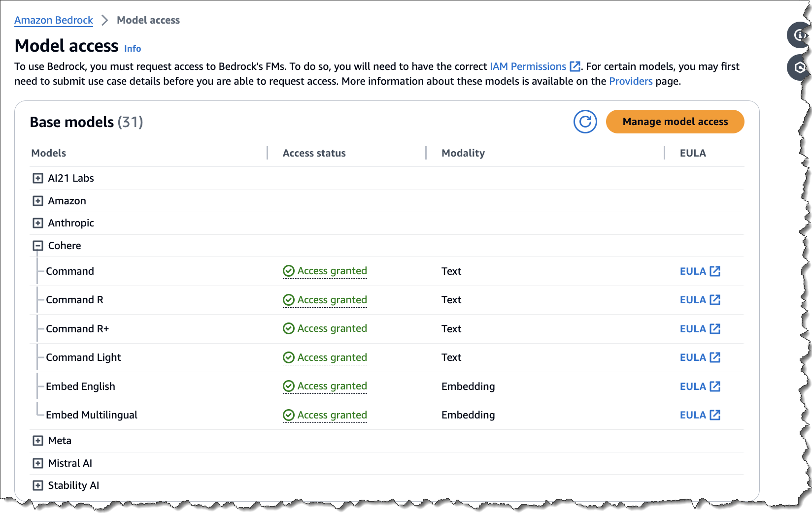Click the Anthropic provider name

pos(71,223)
